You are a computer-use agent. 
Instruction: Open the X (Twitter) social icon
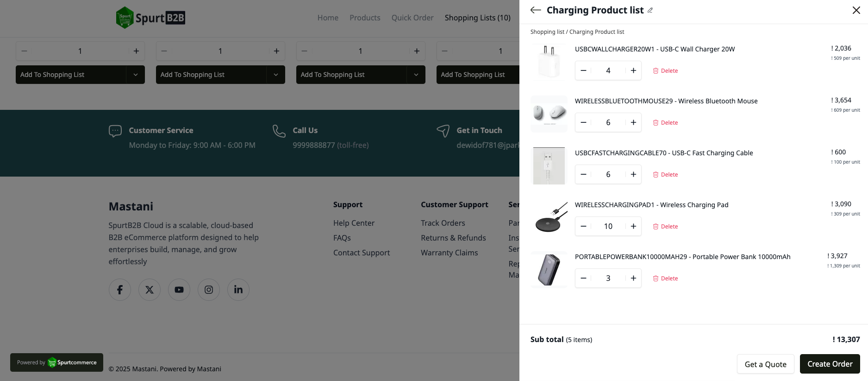click(150, 290)
